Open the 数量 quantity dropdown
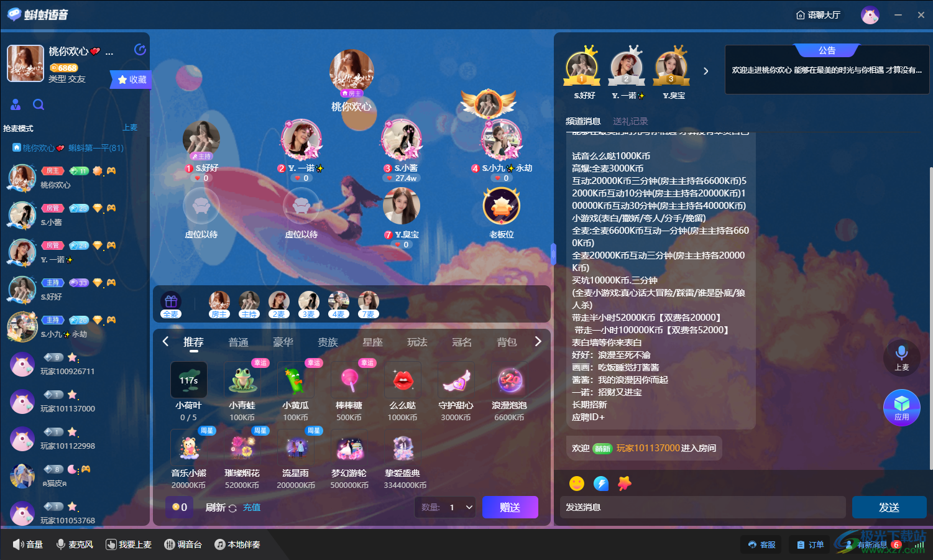The width and height of the screenshot is (933, 560). pyautogui.click(x=445, y=507)
